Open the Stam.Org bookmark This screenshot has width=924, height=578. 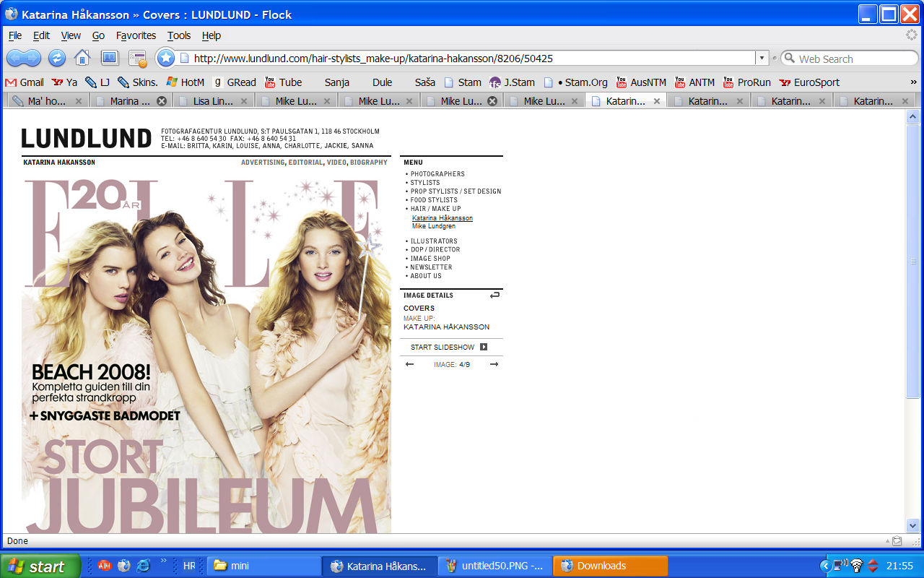(576, 82)
